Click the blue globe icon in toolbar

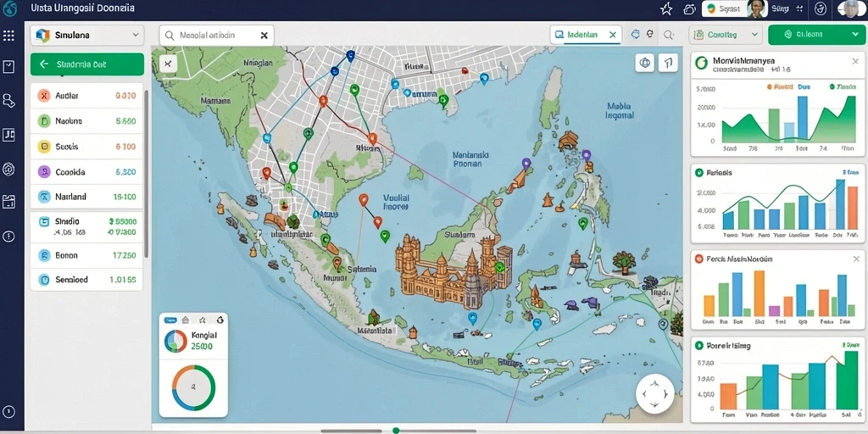(x=636, y=35)
